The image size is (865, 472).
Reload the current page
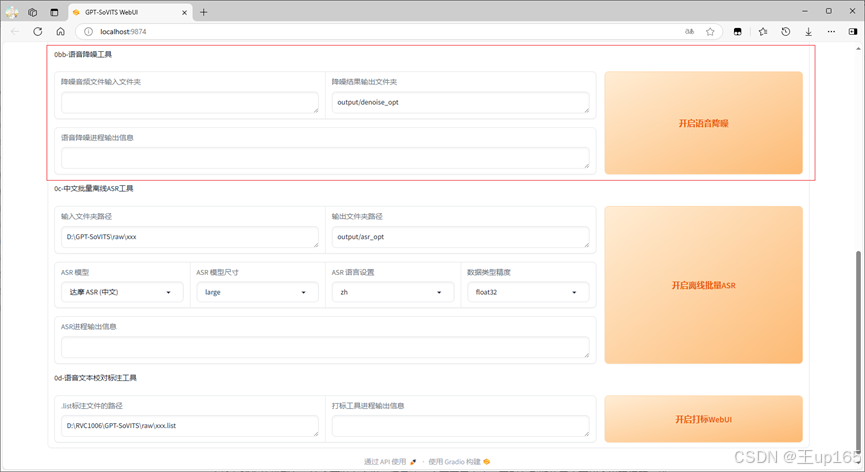(38, 31)
